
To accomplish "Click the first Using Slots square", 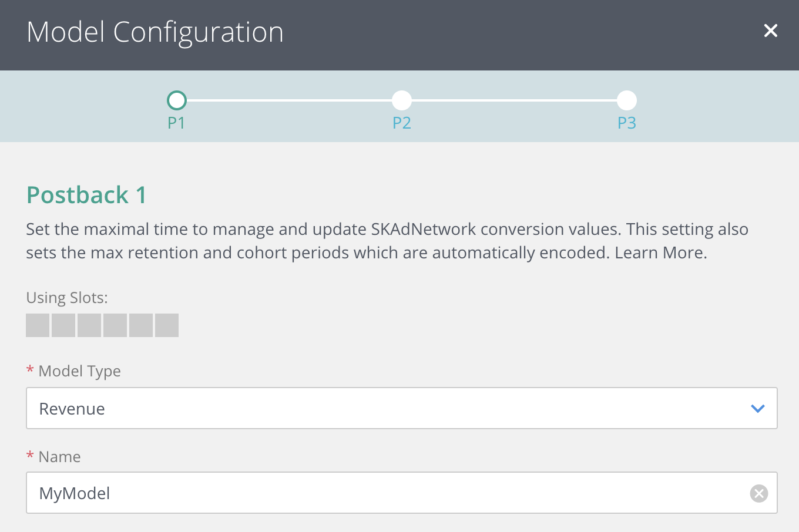I will point(38,325).
